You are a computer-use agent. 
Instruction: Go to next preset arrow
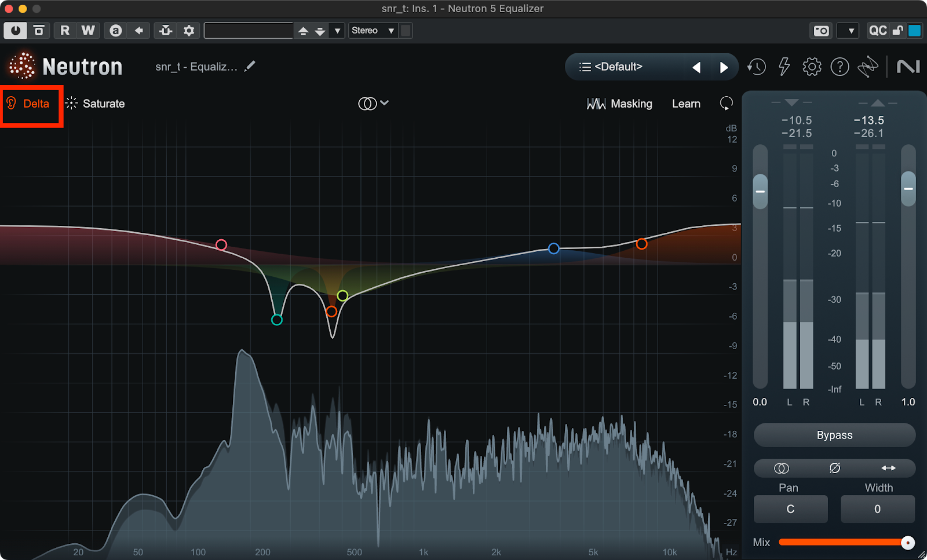click(x=724, y=68)
